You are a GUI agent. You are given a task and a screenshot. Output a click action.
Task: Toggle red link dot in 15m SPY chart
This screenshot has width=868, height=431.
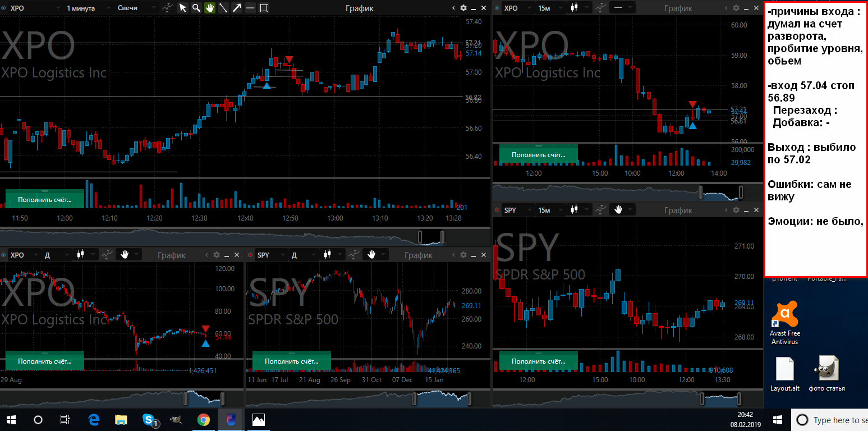click(x=497, y=210)
